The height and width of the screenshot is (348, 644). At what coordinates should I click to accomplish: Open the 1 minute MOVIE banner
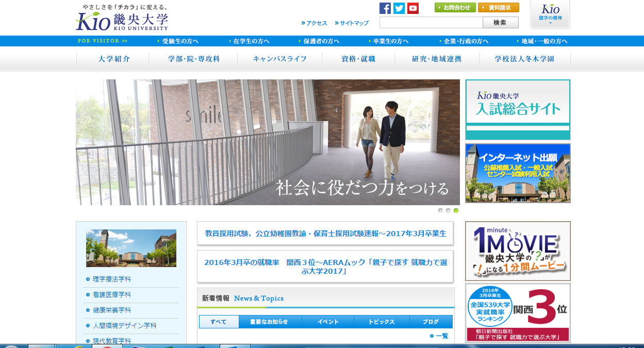click(x=518, y=251)
